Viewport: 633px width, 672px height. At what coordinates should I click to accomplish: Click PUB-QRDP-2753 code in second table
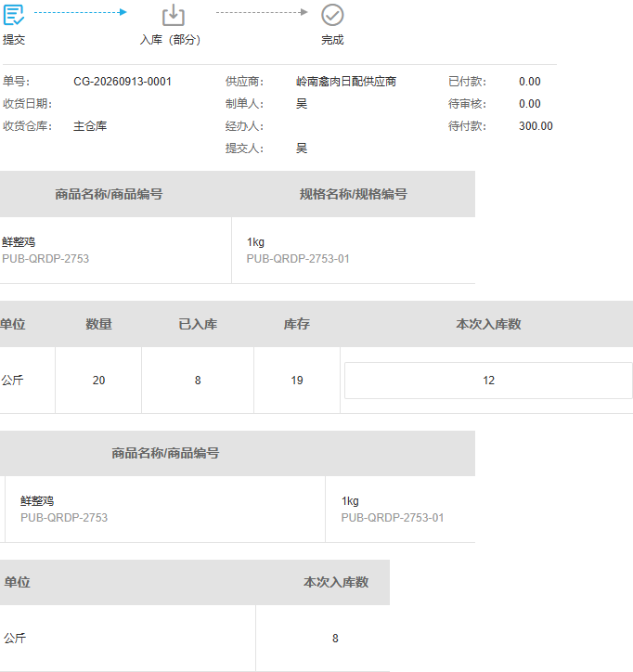(x=64, y=518)
